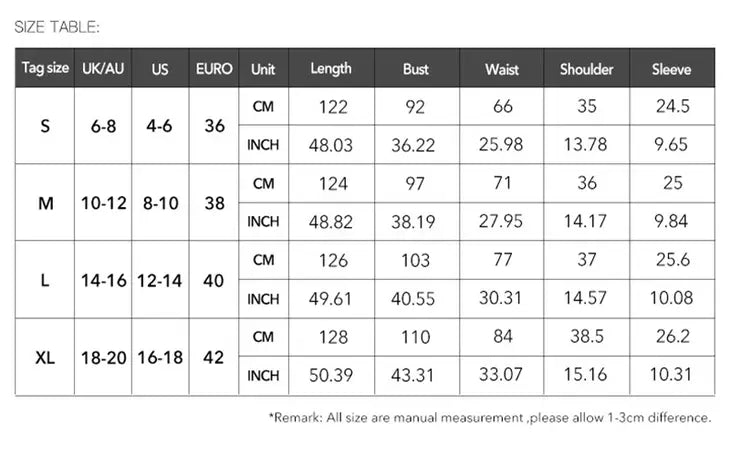Click the Length column header
This screenshot has height=456, width=730.
331,69
